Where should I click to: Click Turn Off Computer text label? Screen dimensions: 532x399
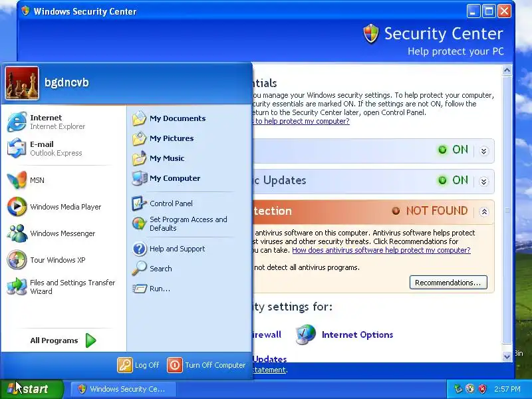coord(215,365)
